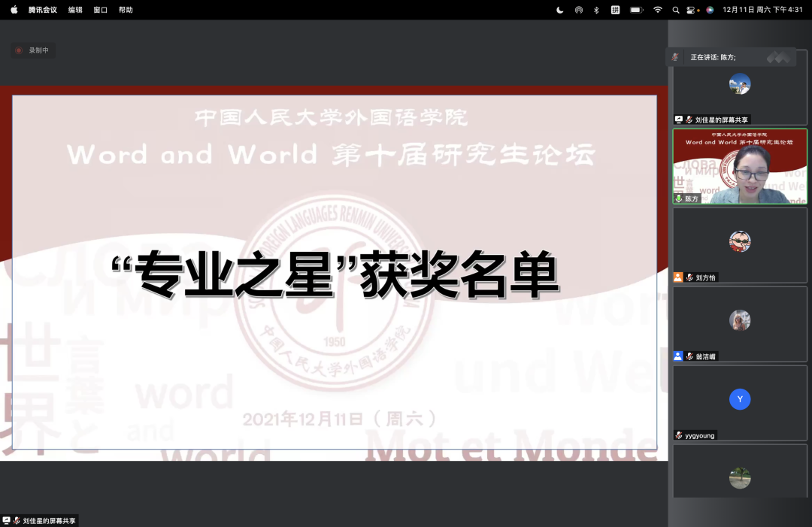The width and height of the screenshot is (812, 527).
Task: Click orange person icon on 刘方怡 tile
Action: tap(678, 277)
